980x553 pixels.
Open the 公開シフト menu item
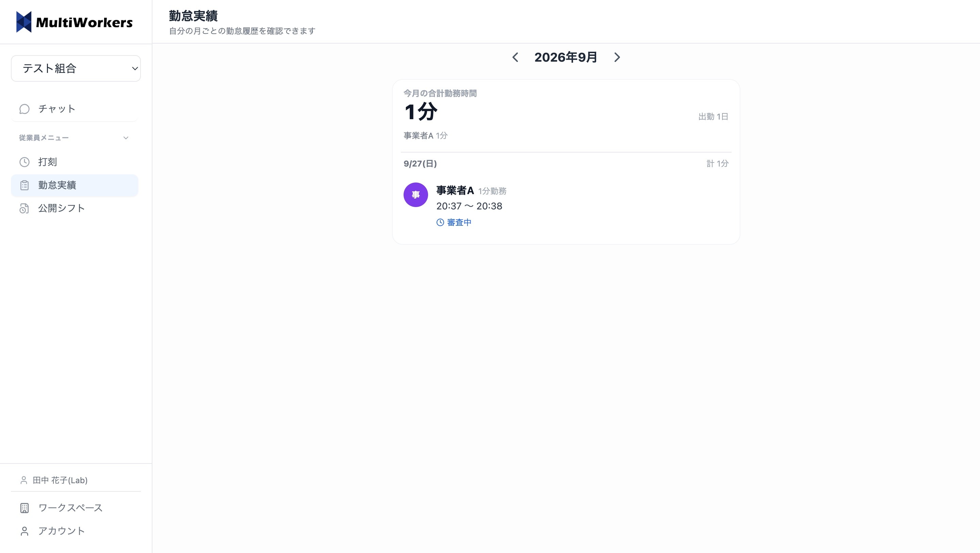75,208
